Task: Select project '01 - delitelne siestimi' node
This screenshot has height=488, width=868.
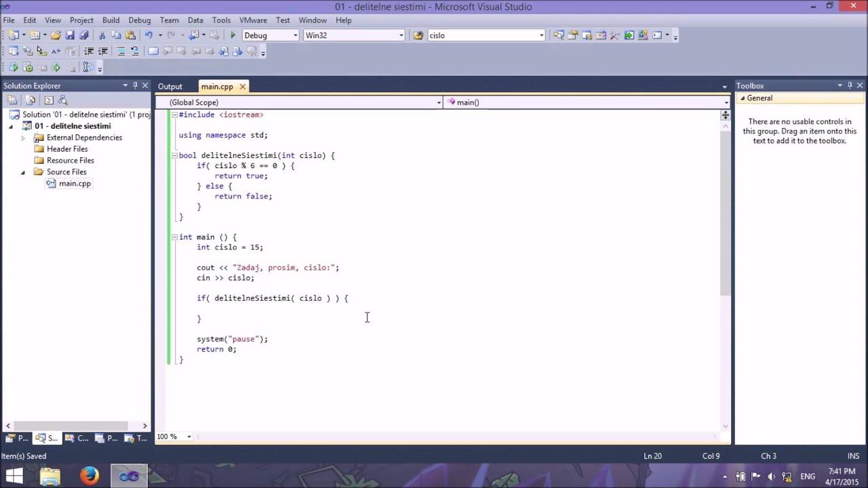Action: click(x=73, y=126)
